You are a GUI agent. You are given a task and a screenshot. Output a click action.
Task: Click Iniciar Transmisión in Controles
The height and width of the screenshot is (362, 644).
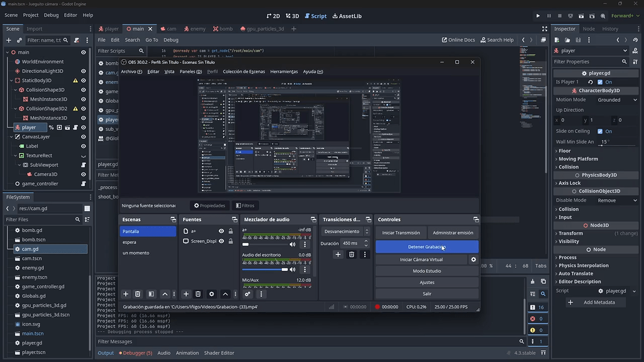pyautogui.click(x=401, y=232)
